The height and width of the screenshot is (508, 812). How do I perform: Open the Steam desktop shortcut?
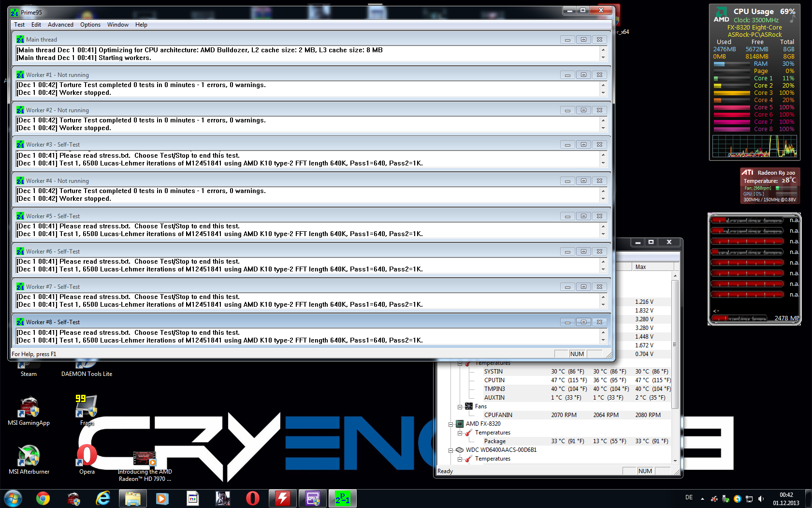[x=29, y=369]
